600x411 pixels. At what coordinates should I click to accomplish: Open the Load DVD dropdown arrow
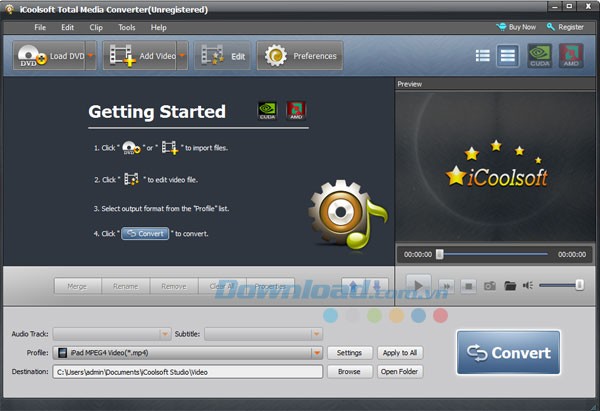[91, 56]
